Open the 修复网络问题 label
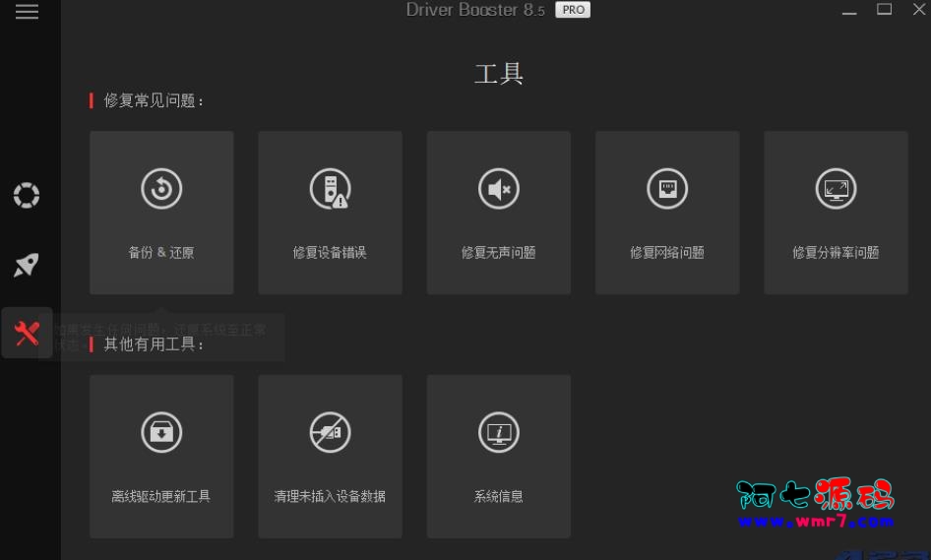Image resolution: width=931 pixels, height=560 pixels. (x=667, y=252)
